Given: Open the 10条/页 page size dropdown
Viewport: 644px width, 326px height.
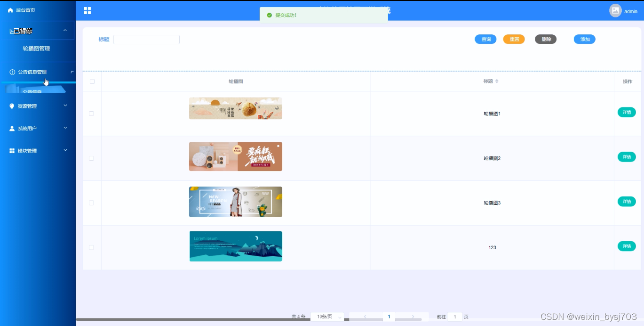Looking at the screenshot, I should coord(327,317).
